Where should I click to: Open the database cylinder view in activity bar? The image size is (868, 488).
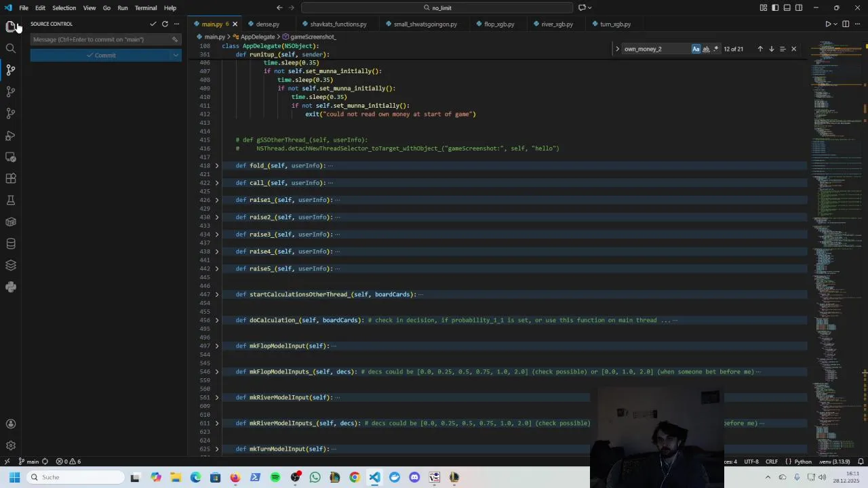pyautogui.click(x=11, y=244)
